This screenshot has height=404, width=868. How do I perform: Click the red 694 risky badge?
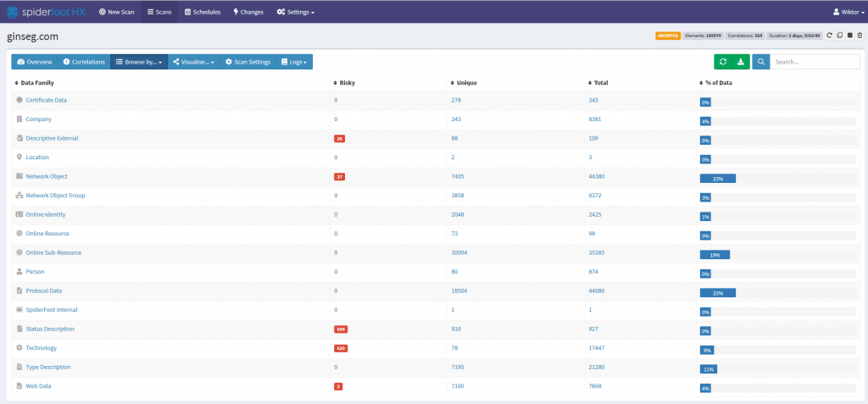pyautogui.click(x=341, y=329)
